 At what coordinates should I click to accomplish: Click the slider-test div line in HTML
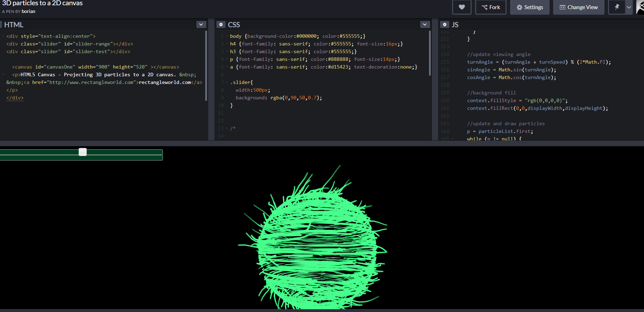pos(68,51)
